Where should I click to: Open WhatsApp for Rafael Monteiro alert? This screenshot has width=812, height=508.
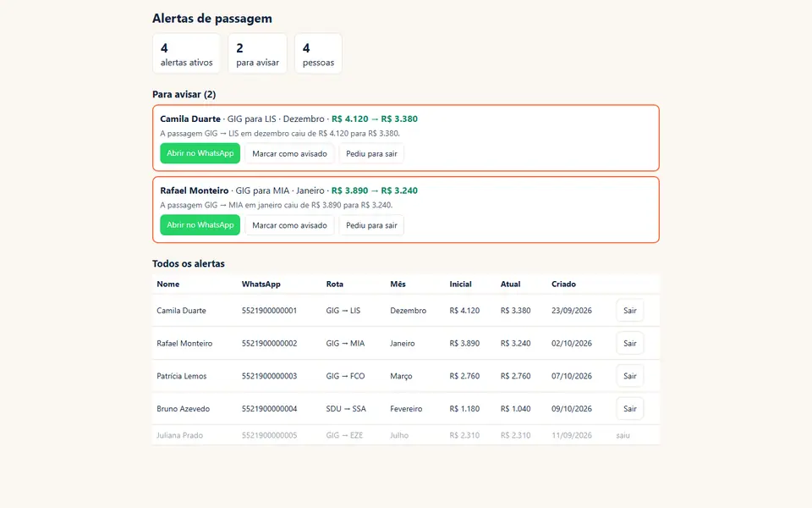(x=200, y=225)
